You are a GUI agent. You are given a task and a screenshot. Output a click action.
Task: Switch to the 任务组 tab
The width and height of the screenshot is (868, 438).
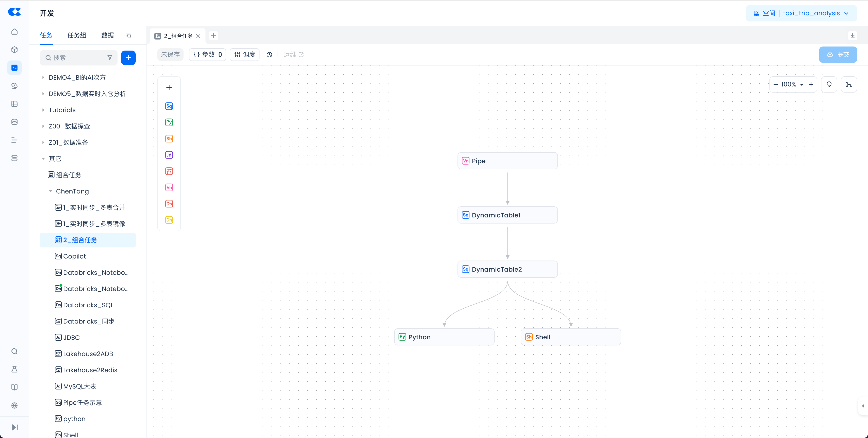pyautogui.click(x=76, y=35)
